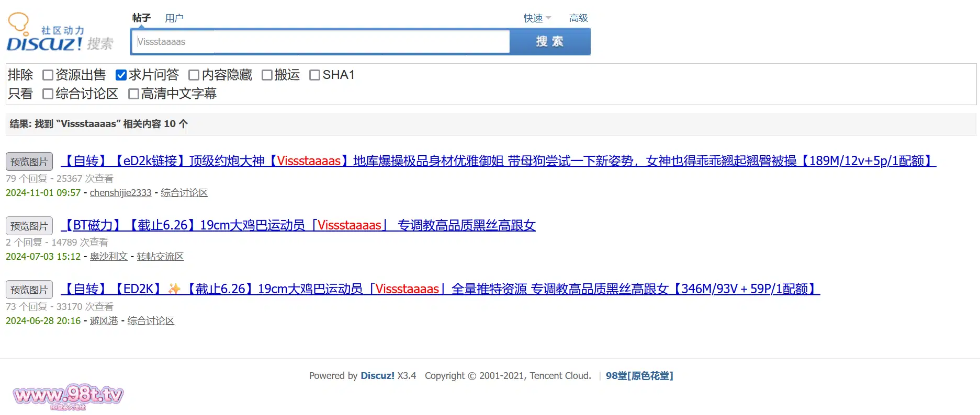Switch to the 帖子 search tab
Viewport: 980px width, 415px height.
[141, 18]
